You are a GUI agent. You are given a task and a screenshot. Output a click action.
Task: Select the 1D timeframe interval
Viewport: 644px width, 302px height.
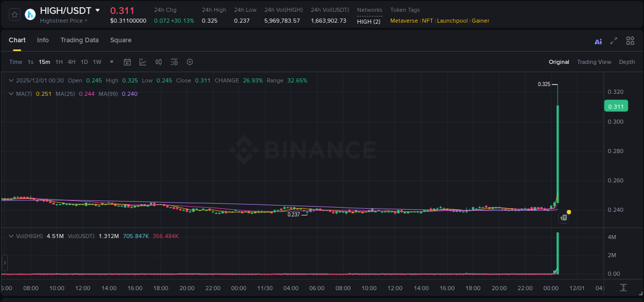[x=84, y=62]
